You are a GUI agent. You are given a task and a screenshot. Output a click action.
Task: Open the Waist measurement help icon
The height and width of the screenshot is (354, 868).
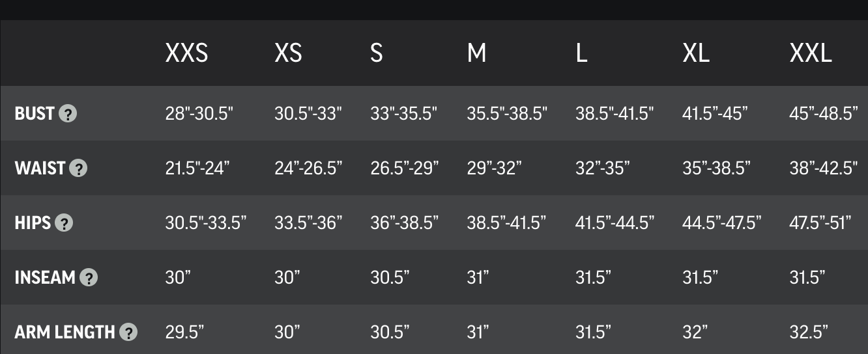tap(78, 169)
